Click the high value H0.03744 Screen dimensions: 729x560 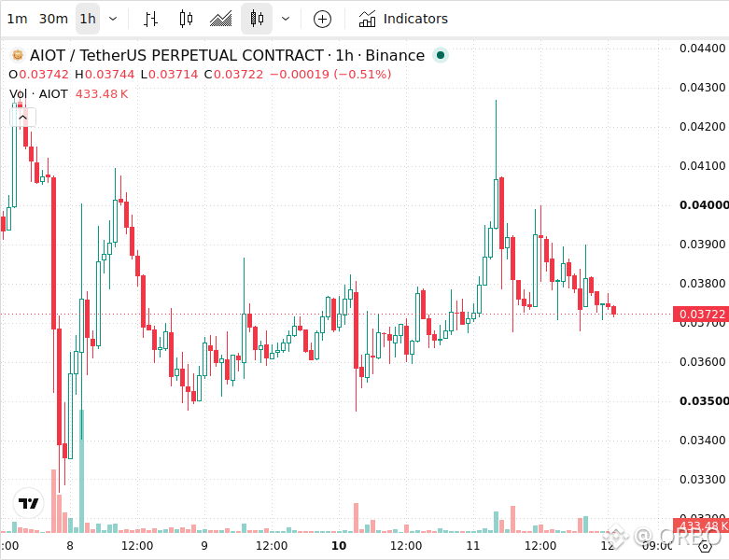tap(105, 75)
